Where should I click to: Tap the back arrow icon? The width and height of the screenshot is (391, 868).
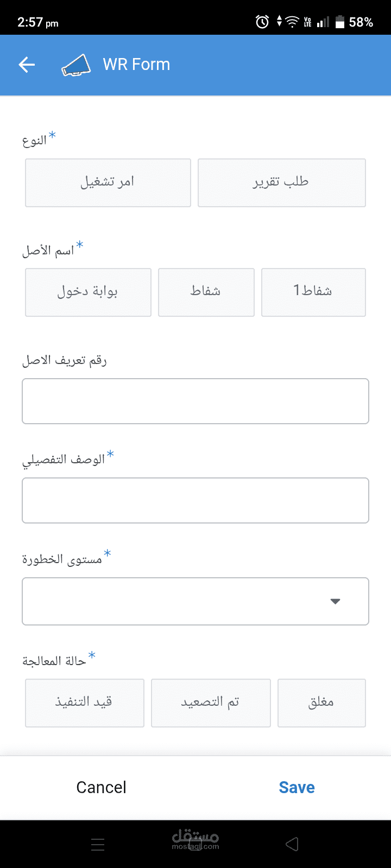click(27, 65)
